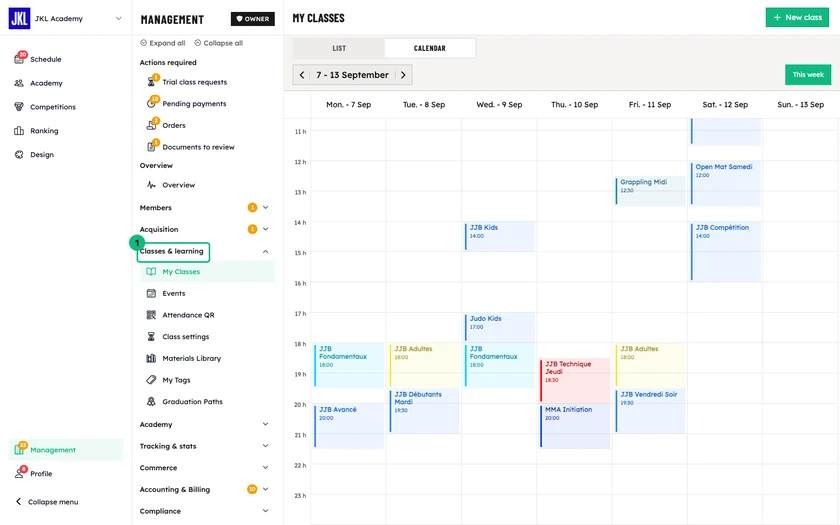Open the Profile icon

coord(19,473)
